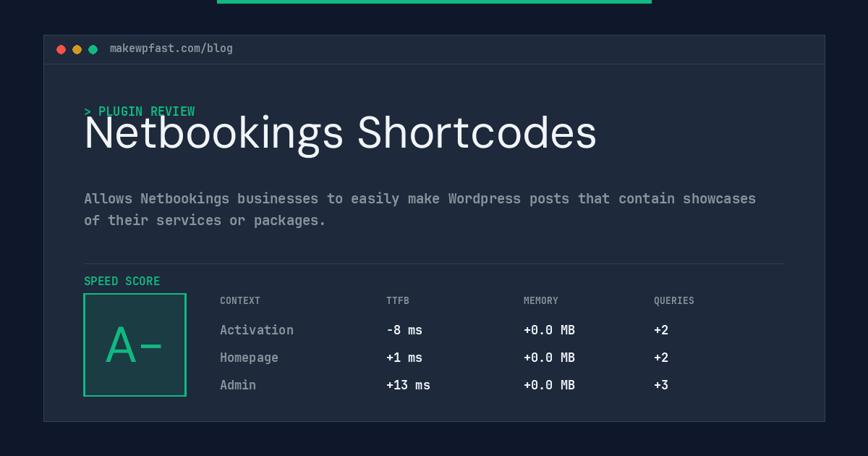Viewport: 868px width, 456px height.
Task: Select the Activation row label
Action: point(257,330)
